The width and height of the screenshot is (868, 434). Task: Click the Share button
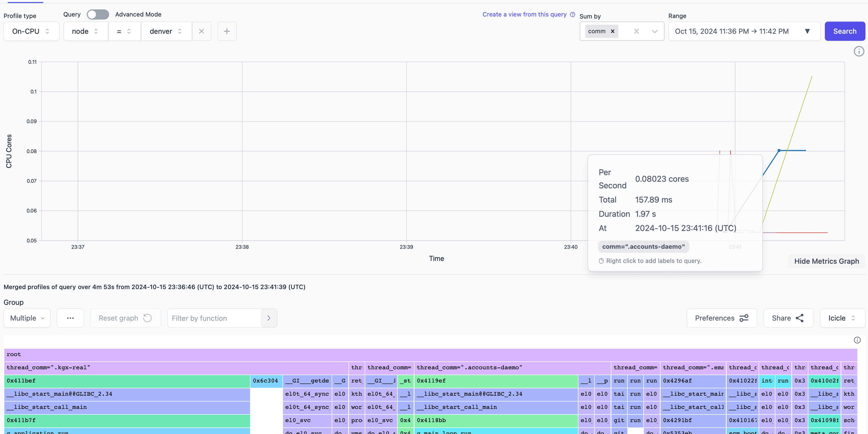pos(788,318)
